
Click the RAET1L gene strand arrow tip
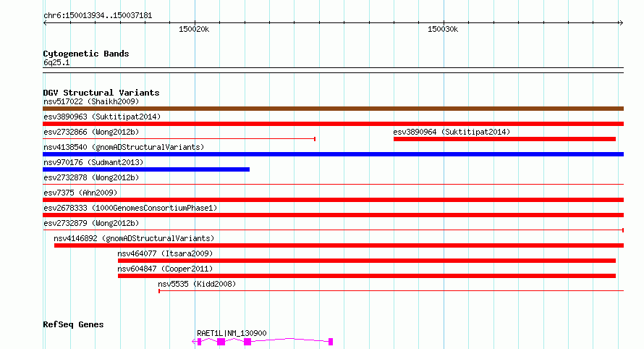coord(193,341)
